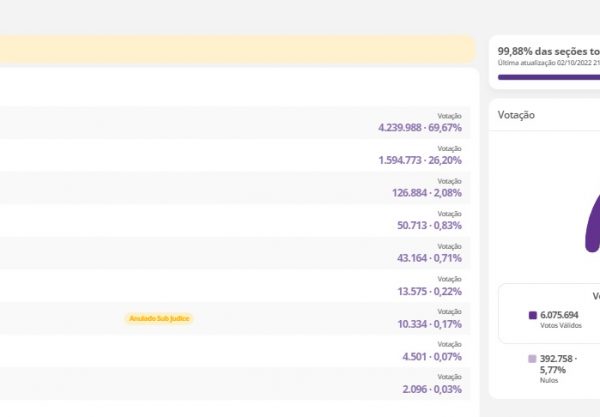Click the Anulado Sub judice badge
Viewport: 600px width, 417px height.
pos(159,318)
